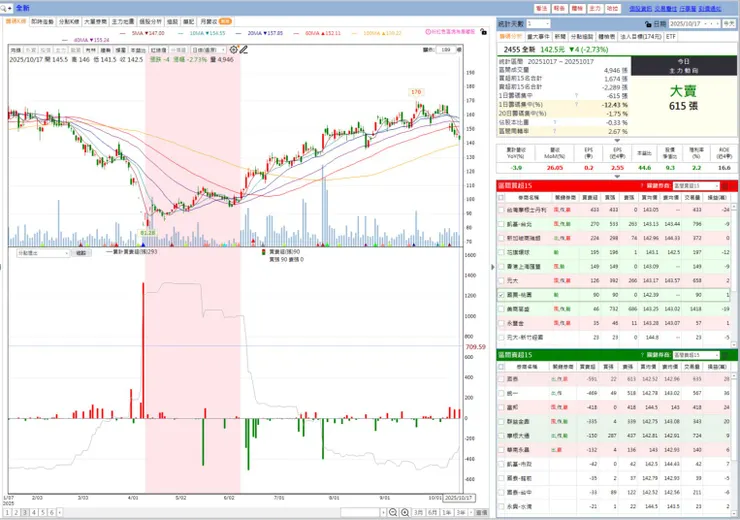Open the 法人目標(174元) tab
The width and height of the screenshot is (740, 520).
[641, 36]
